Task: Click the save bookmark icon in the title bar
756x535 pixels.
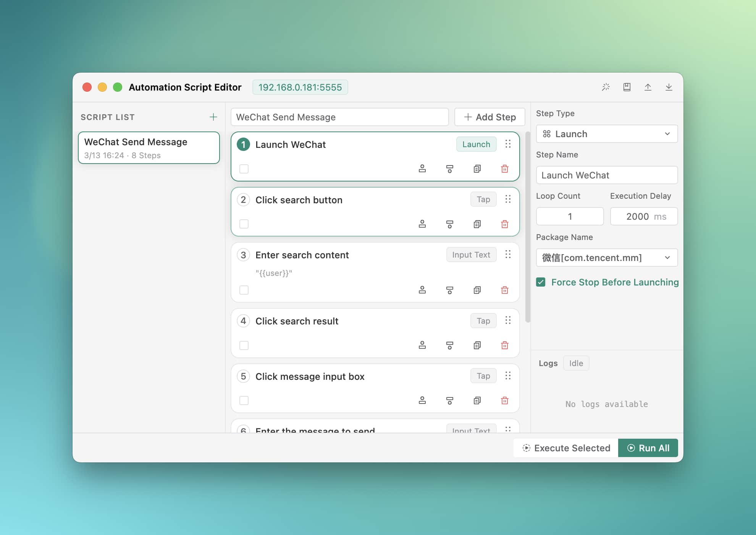Action: pos(627,87)
